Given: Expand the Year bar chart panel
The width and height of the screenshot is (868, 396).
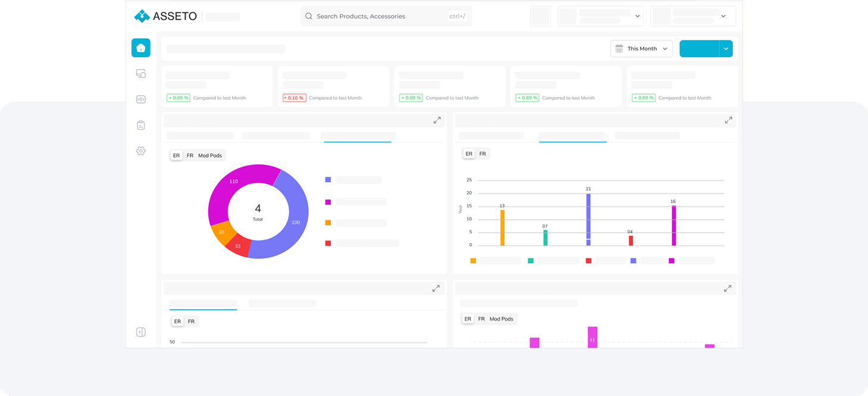Looking at the screenshot, I should point(728,120).
